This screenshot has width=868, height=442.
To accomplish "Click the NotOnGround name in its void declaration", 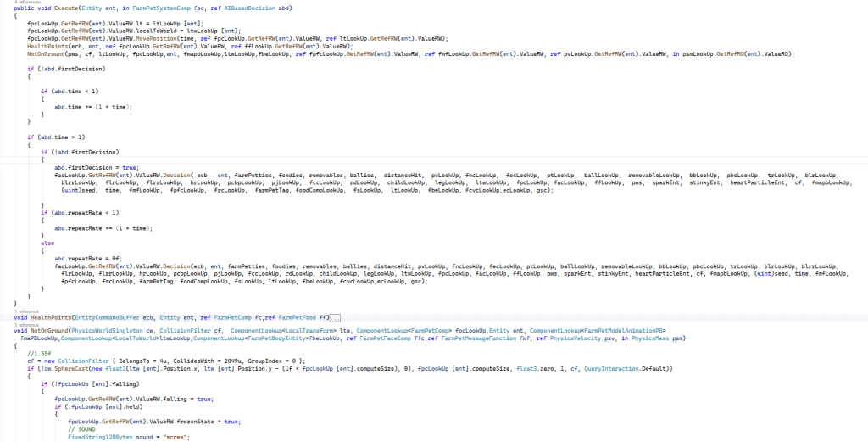I will [x=50, y=329].
